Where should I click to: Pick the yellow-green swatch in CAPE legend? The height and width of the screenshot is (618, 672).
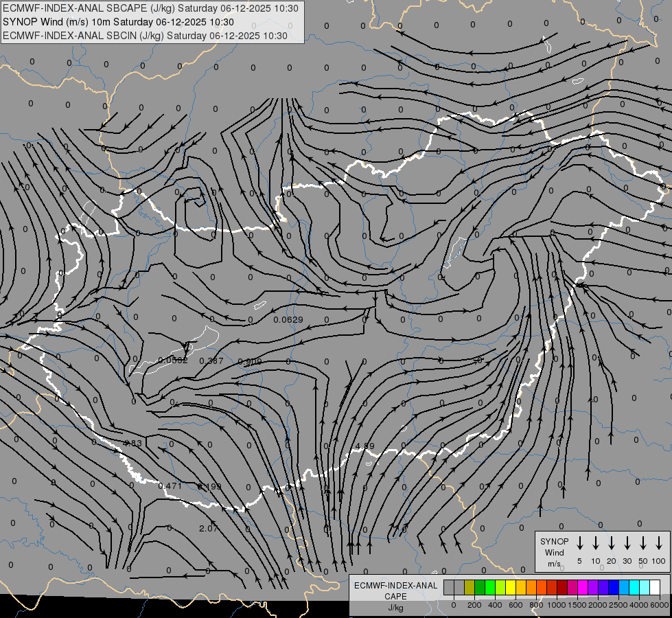(x=500, y=587)
